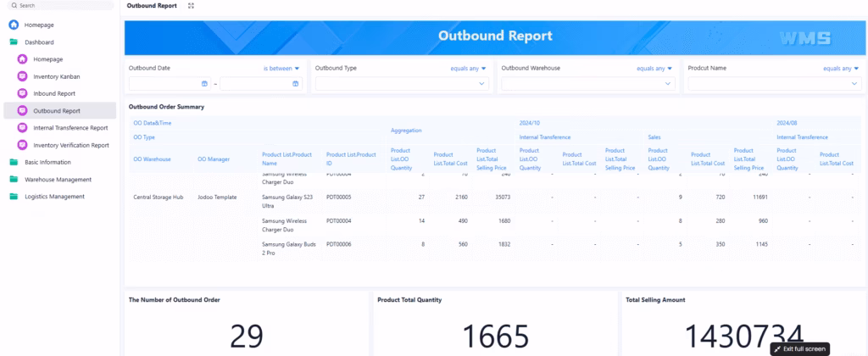Open Internal Transference Report page
This screenshot has width=868, height=356.
70,128
